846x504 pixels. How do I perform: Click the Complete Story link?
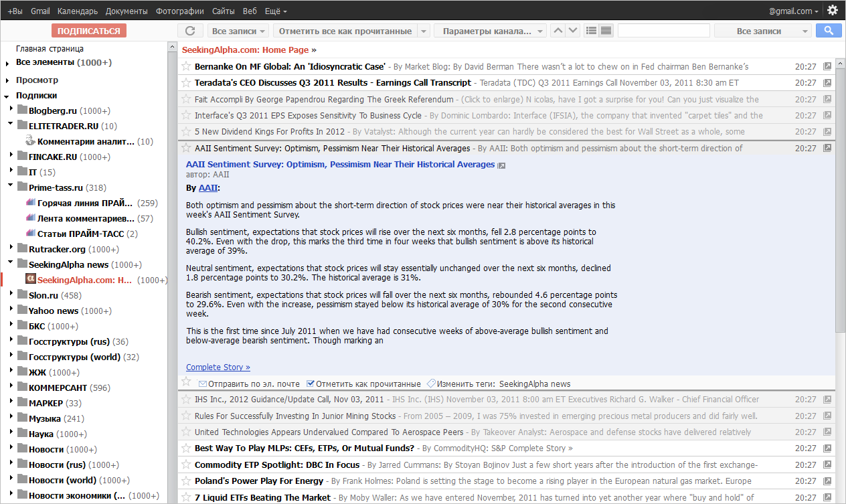pyautogui.click(x=218, y=367)
